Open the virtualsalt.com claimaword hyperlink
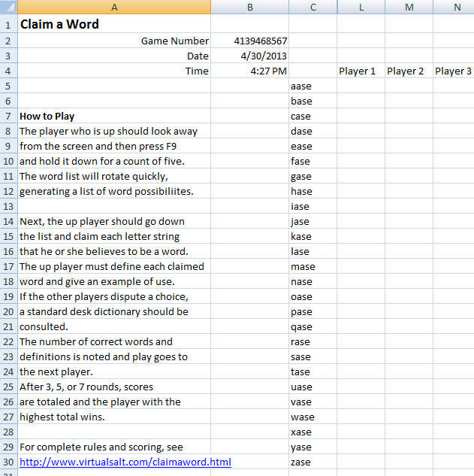This screenshot has height=476, width=474. click(125, 462)
